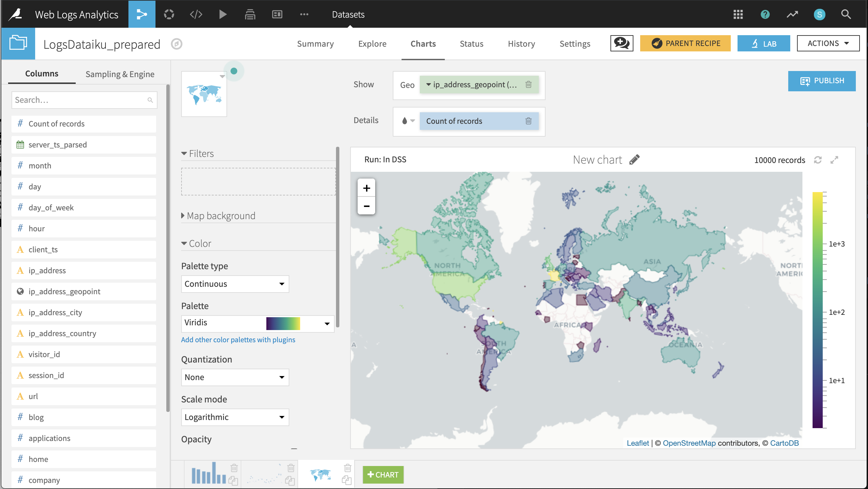Refresh the chart records
Viewport: 868px width, 489px height.
pyautogui.click(x=818, y=160)
